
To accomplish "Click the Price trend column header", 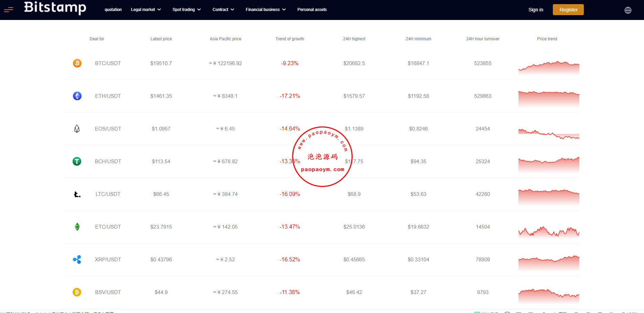I will [547, 39].
